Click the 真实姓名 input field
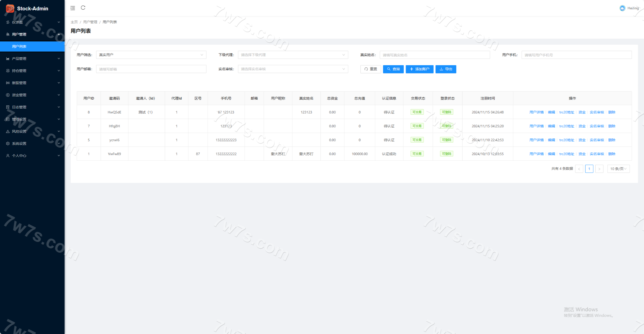Viewport: 644px width, 334px height. click(x=435, y=55)
